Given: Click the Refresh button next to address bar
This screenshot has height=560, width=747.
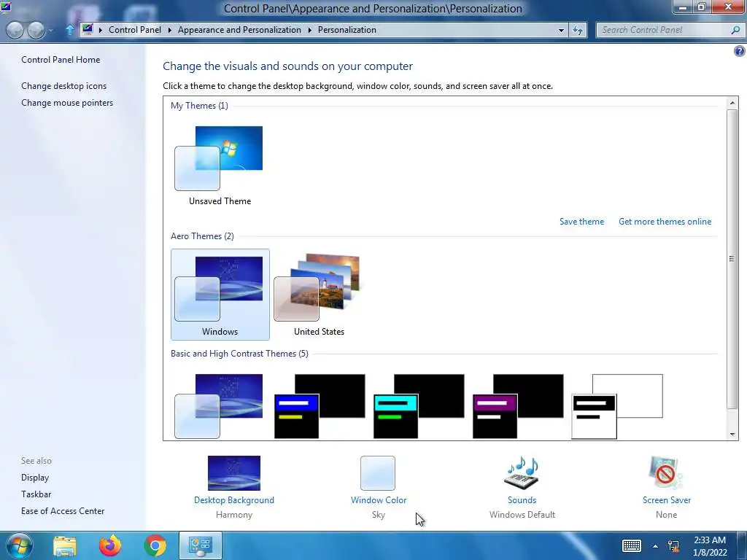Looking at the screenshot, I should tap(578, 30).
